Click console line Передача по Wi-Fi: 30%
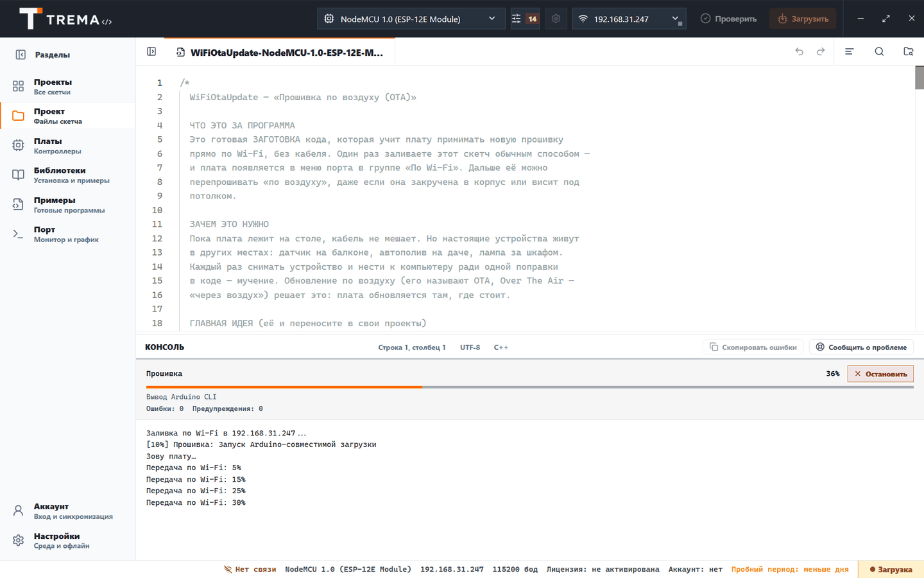This screenshot has width=924, height=578. (x=196, y=502)
